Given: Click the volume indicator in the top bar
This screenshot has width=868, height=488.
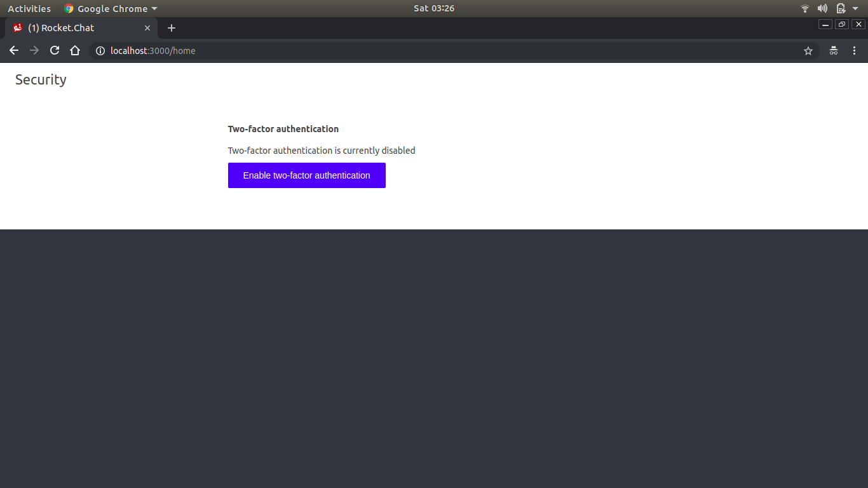Looking at the screenshot, I should (x=822, y=8).
